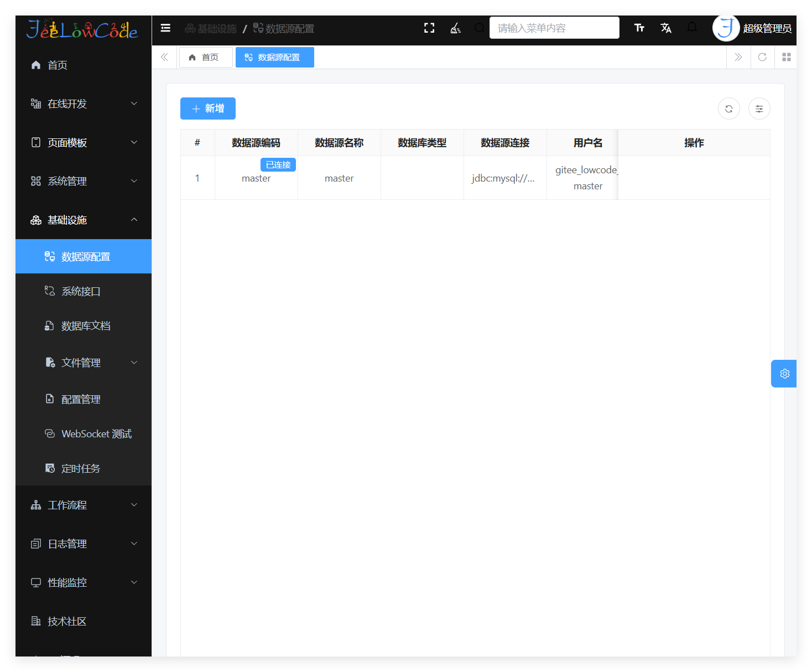Refresh the data source table list
The image size is (812, 672).
pos(728,108)
